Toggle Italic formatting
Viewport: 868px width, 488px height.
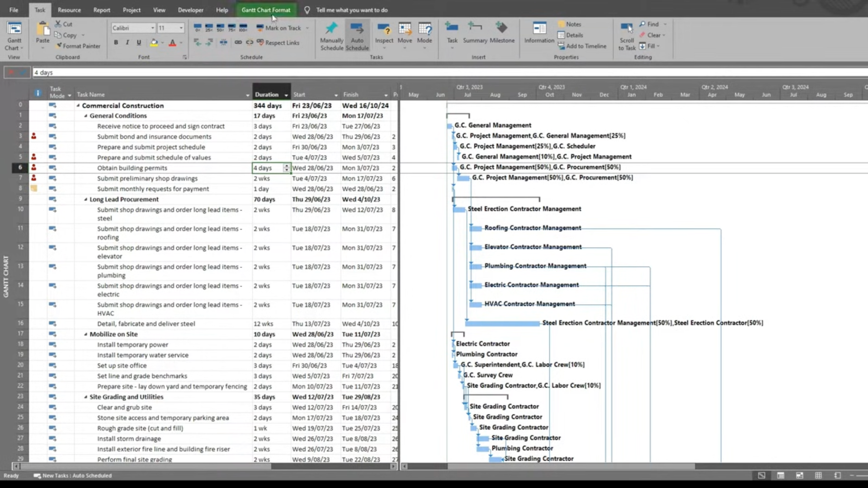(127, 42)
